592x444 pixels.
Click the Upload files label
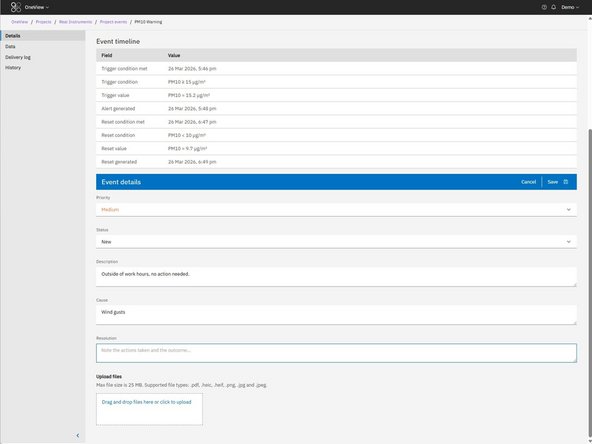(109, 376)
